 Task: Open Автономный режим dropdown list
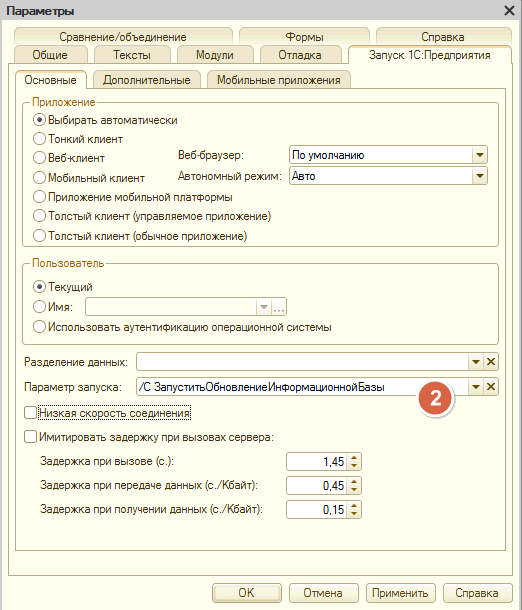(480, 176)
